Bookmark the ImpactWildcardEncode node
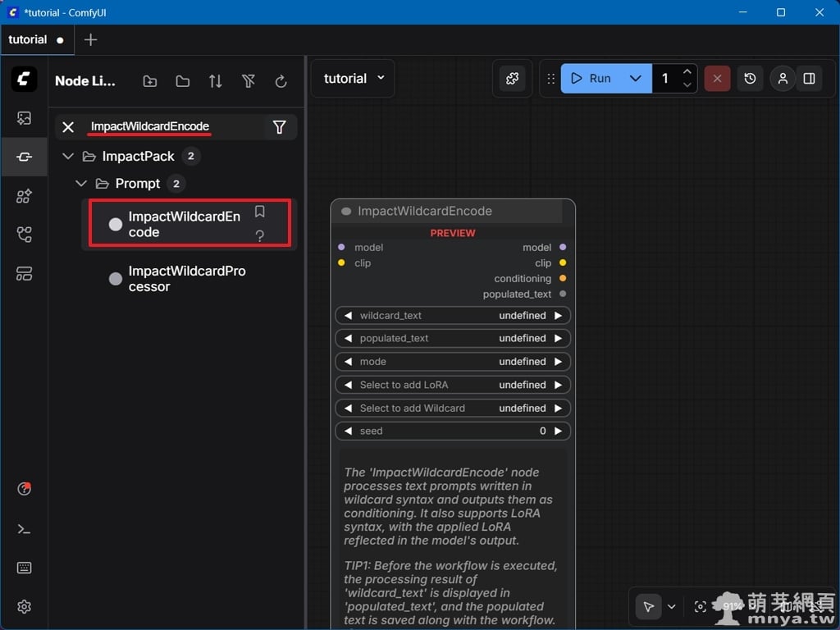 260,212
